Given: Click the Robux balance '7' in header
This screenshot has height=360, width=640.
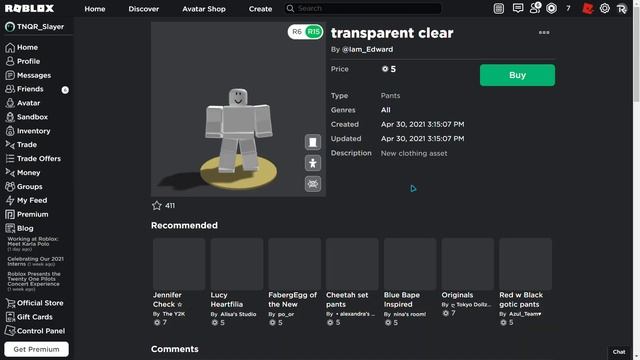Looking at the screenshot, I should 568,9.
